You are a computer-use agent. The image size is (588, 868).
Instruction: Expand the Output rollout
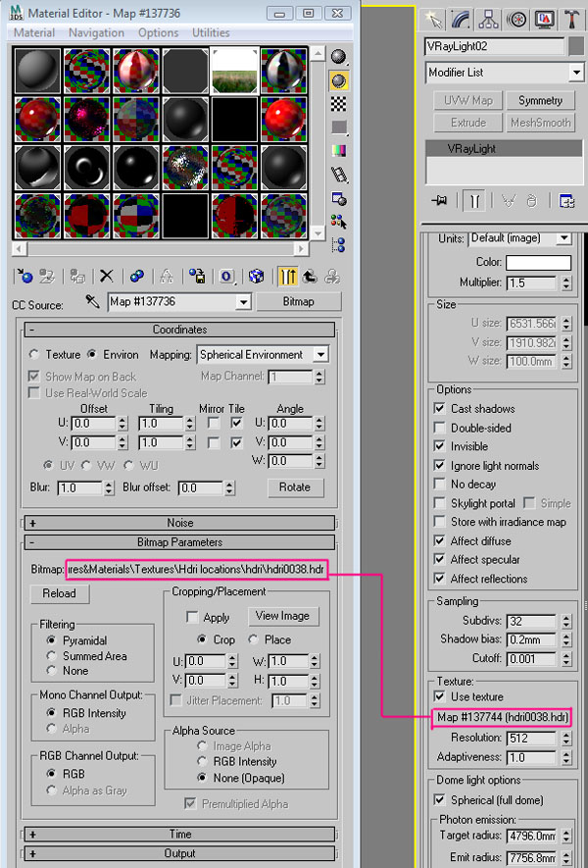point(179,853)
